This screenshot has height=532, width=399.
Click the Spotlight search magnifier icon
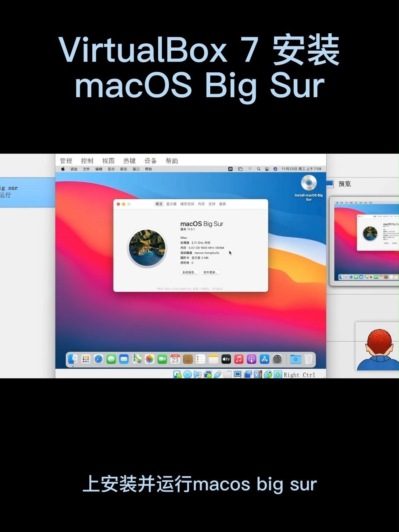pyautogui.click(x=259, y=169)
